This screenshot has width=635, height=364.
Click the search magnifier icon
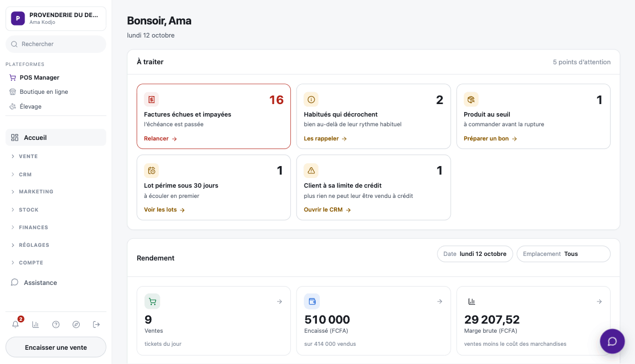[x=14, y=44]
